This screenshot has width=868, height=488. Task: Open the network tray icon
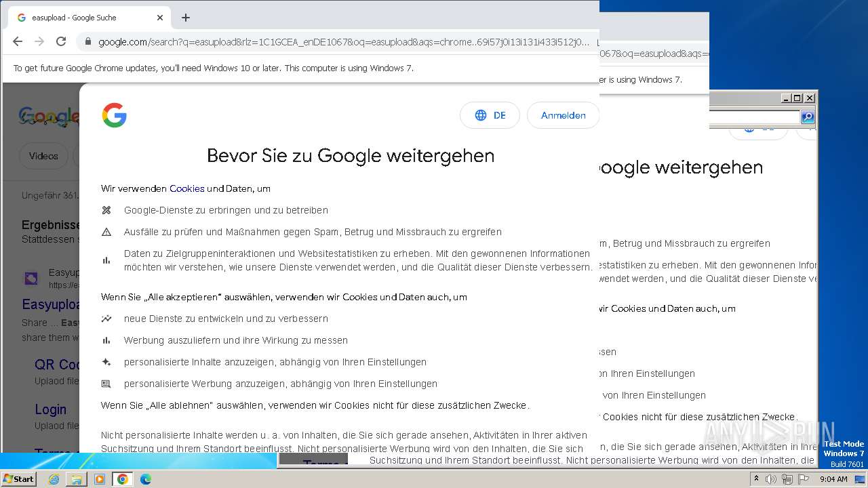[787, 479]
